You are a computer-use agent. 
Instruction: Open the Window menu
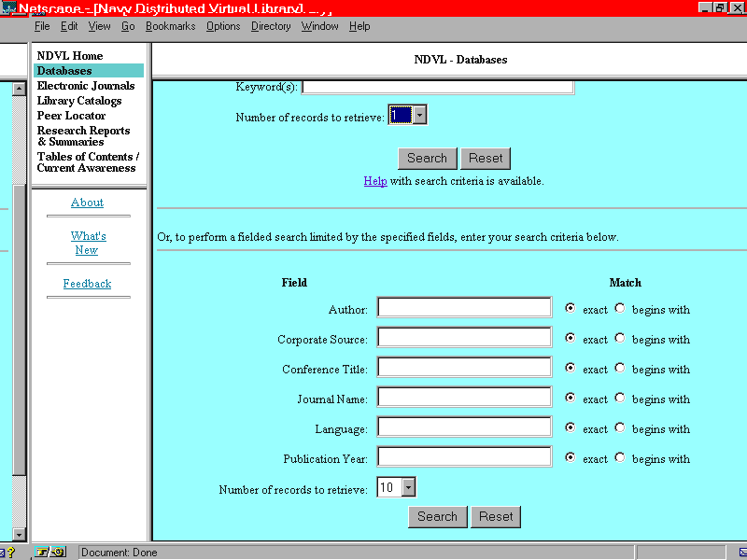click(x=319, y=26)
